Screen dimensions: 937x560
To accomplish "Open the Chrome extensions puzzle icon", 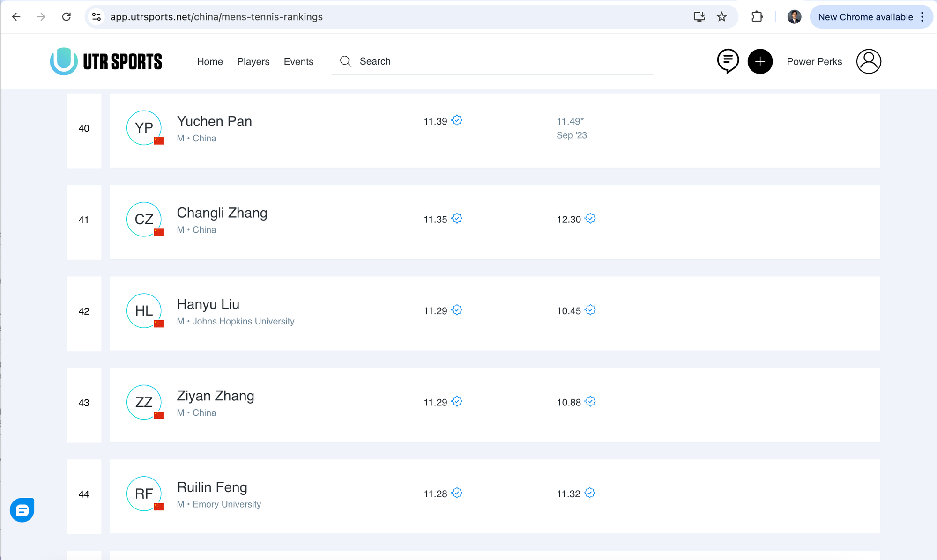I will pyautogui.click(x=757, y=17).
